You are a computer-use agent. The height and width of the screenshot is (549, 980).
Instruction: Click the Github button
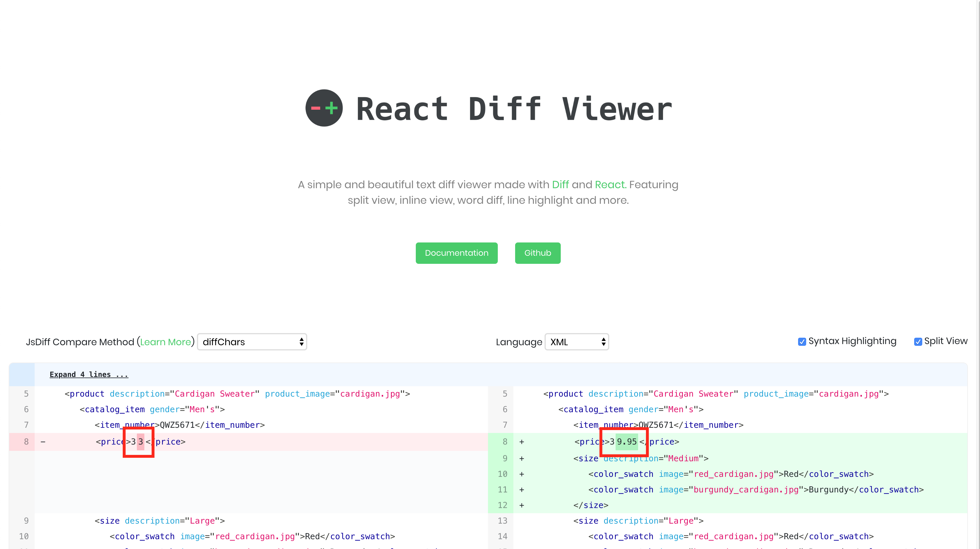pos(537,253)
